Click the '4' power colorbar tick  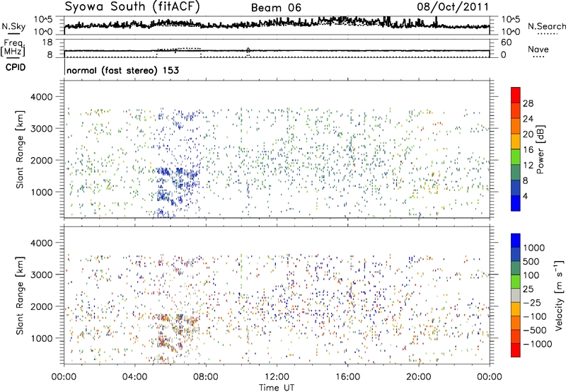525,196
